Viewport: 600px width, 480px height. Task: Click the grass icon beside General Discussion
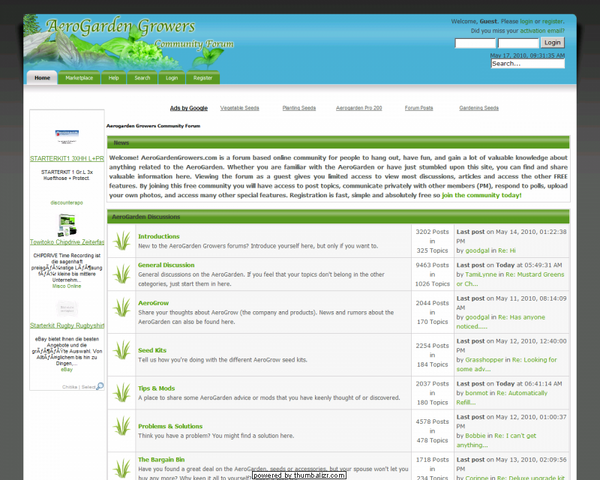pyautogui.click(x=122, y=274)
